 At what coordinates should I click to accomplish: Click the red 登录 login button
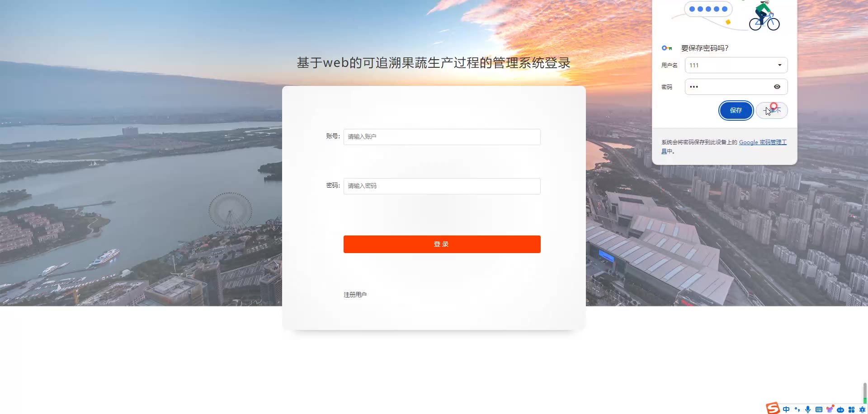[442, 244]
